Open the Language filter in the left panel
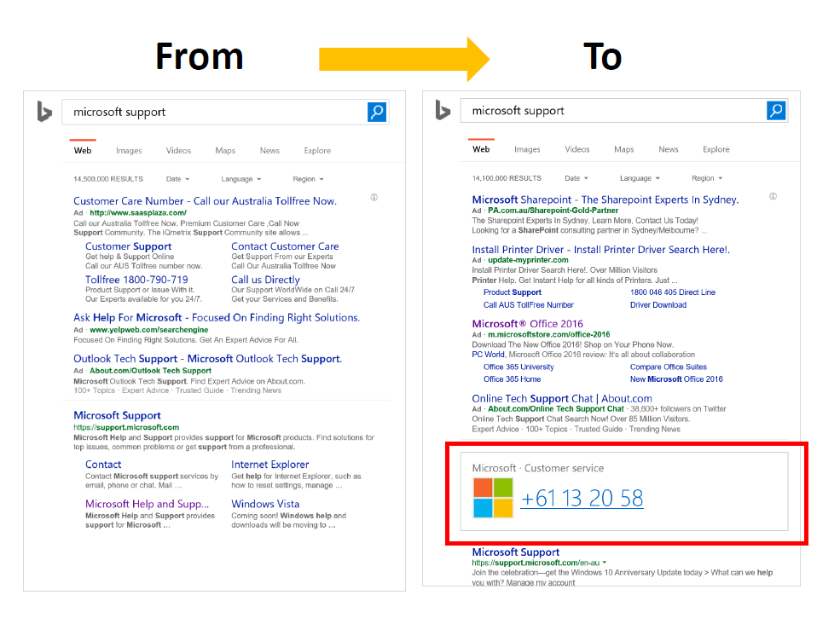Screen dimensions: 840x624 pos(240,179)
